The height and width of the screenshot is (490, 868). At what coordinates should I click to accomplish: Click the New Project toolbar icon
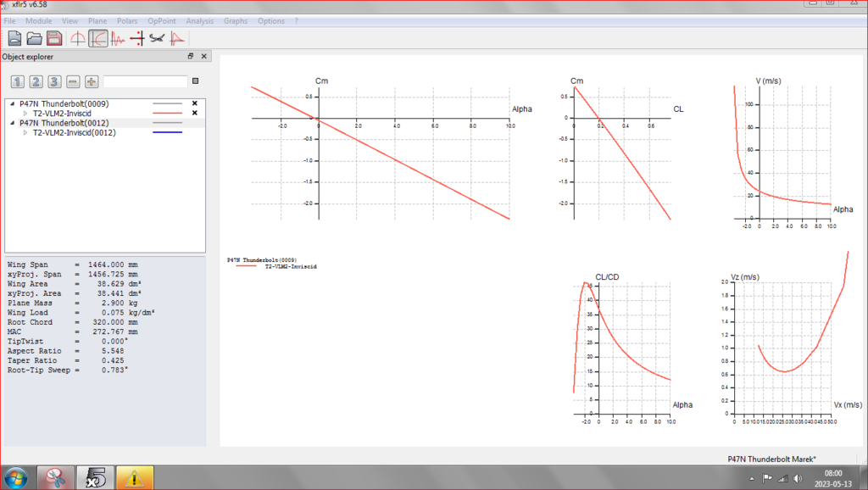(x=15, y=38)
